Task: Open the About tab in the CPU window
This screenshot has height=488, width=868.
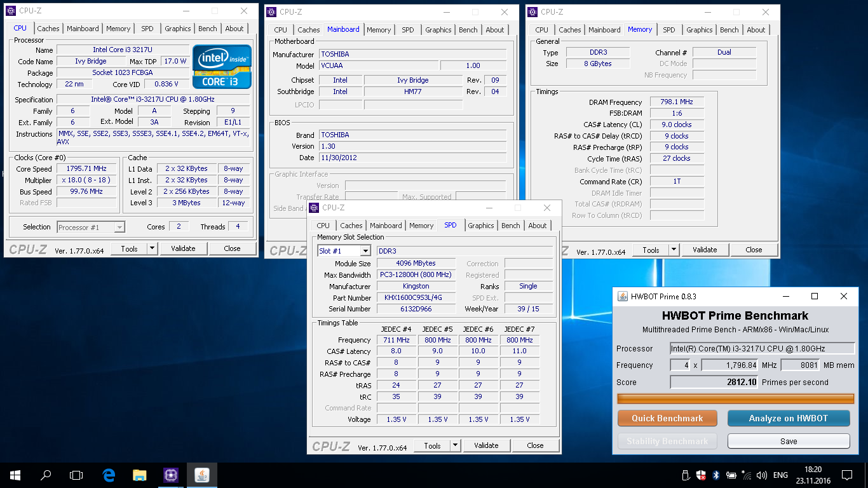Action: (x=234, y=29)
